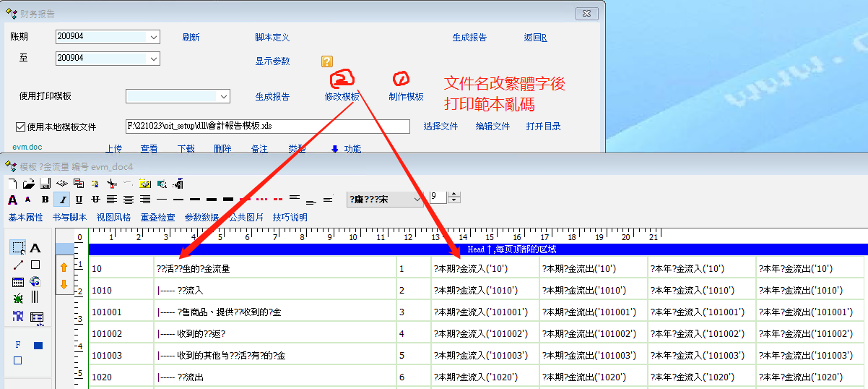Open the 账期 period dropdown
Viewport: 868px width, 389px height.
click(154, 37)
